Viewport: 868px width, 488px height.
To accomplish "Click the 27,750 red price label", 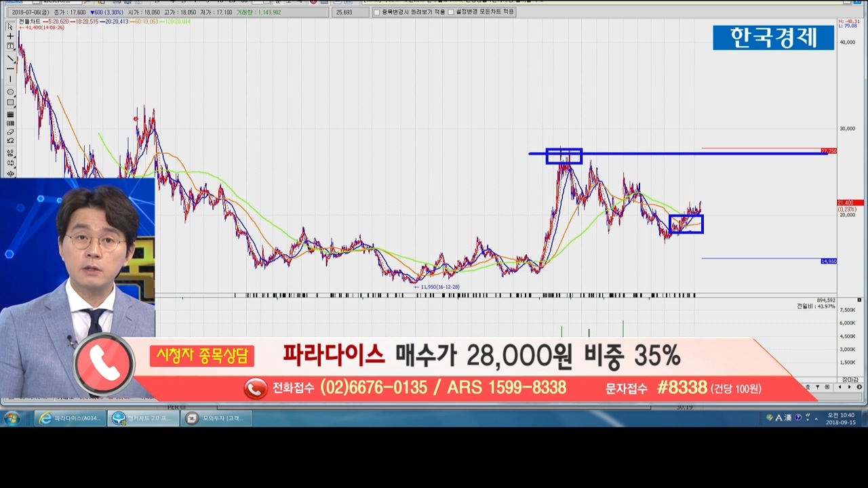I will pyautogui.click(x=828, y=151).
